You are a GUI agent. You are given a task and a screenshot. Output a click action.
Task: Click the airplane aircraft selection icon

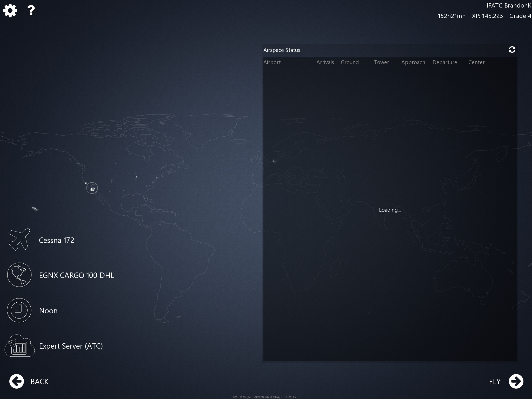tap(19, 240)
